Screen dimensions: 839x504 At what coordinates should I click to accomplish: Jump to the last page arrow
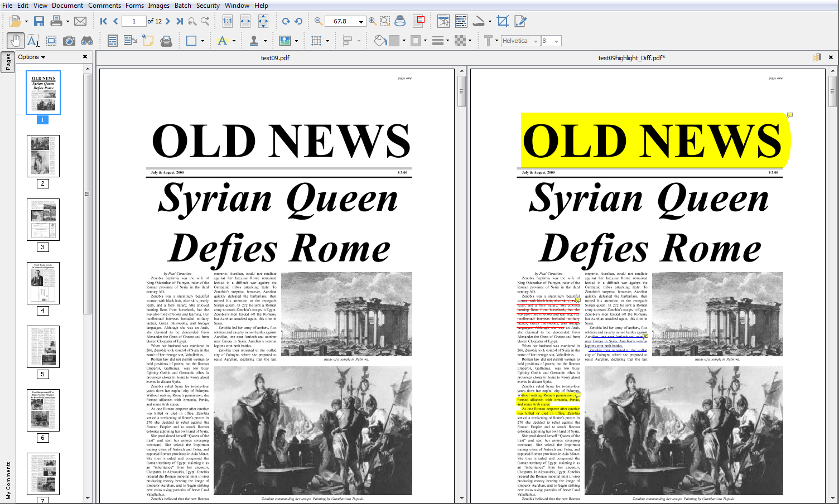click(x=179, y=21)
